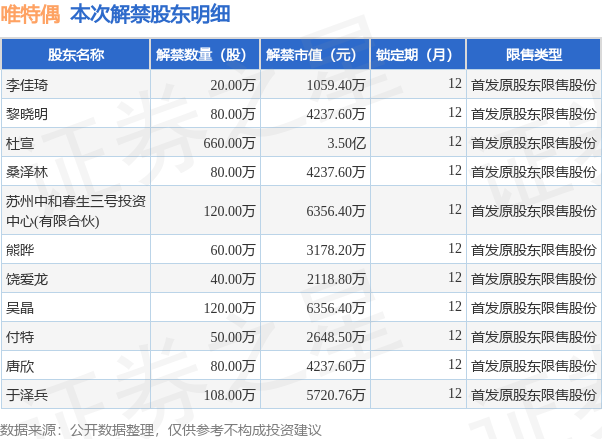Click the 锁定期（月） column header
Screen dimensions: 602x439
tap(418, 55)
